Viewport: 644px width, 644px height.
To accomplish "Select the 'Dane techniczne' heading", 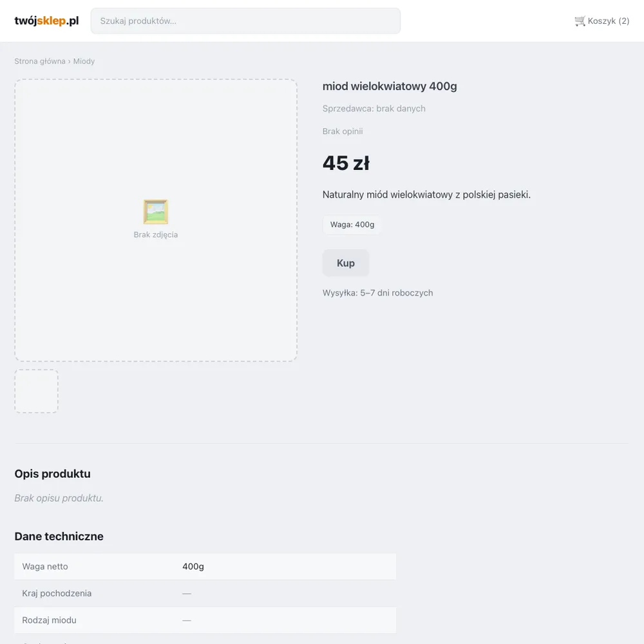I will click(x=59, y=536).
